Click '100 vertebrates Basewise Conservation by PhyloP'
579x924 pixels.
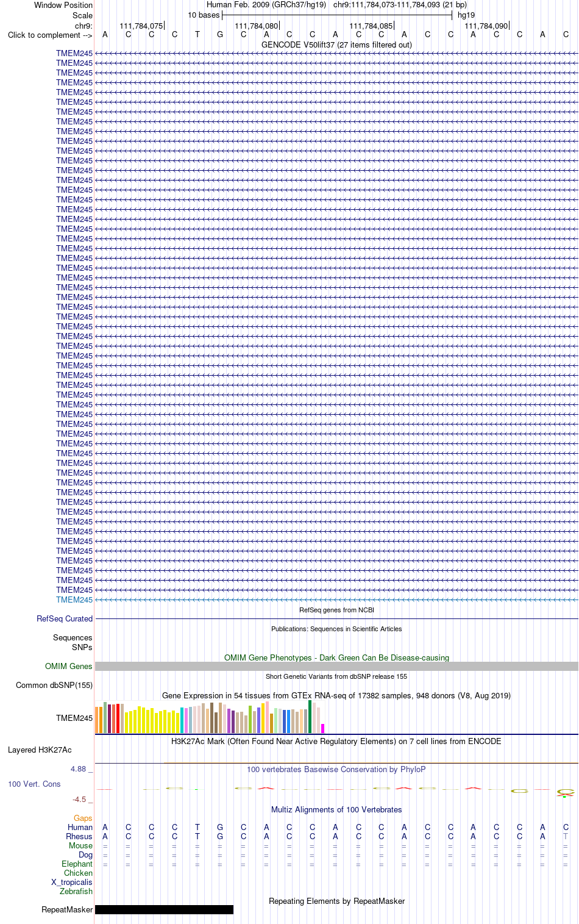coord(336,769)
